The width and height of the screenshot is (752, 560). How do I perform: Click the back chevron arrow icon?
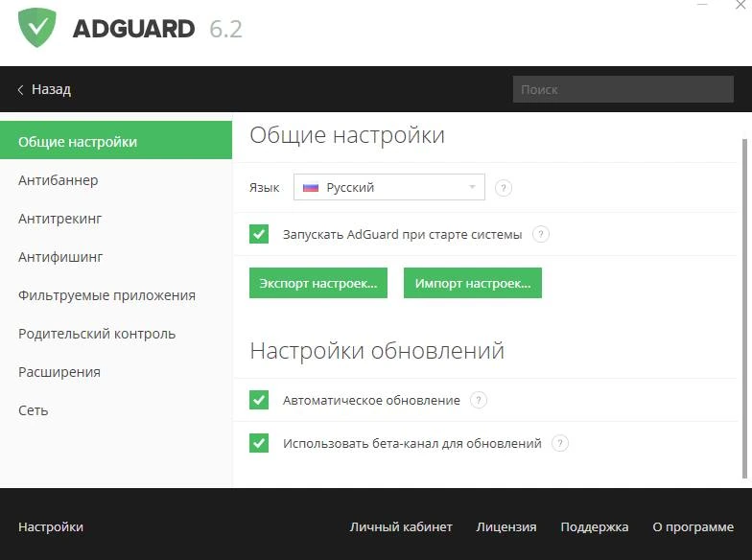[x=21, y=90]
